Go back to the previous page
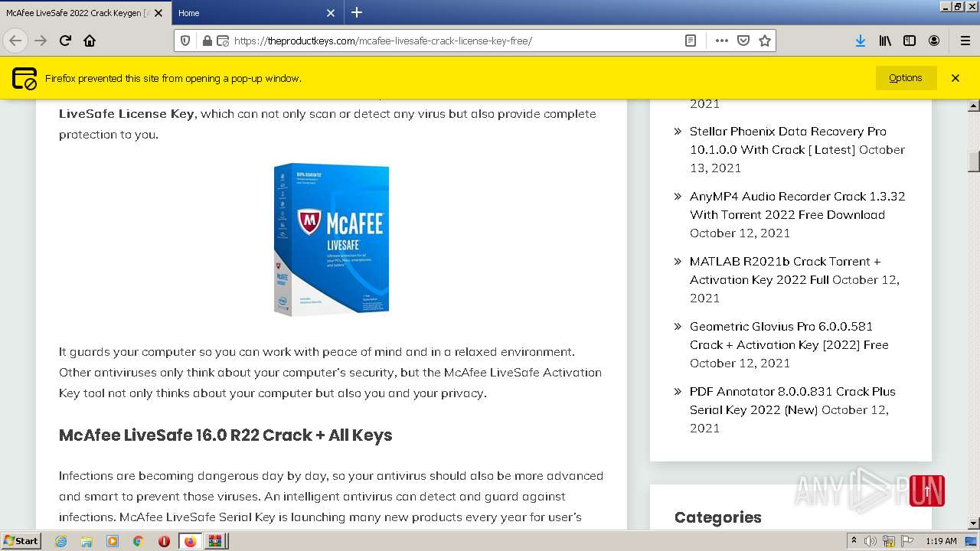 (15, 41)
